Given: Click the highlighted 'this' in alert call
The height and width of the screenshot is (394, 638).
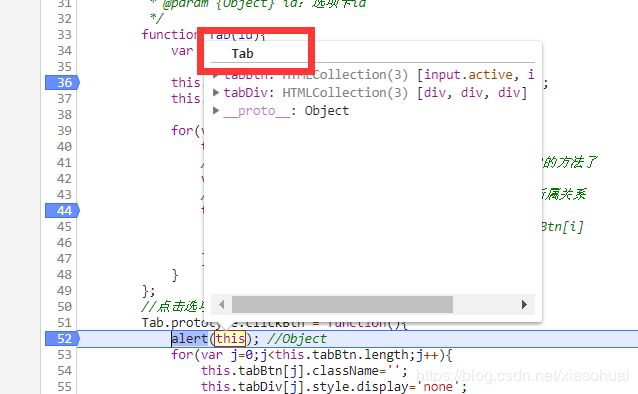Looking at the screenshot, I should (230, 339).
